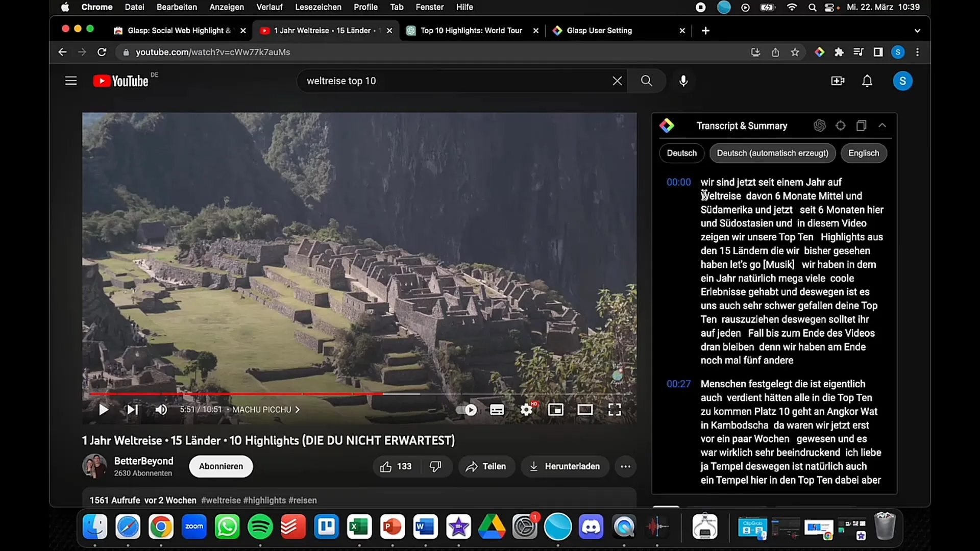Viewport: 980px width, 551px height.
Task: Go to the YouTube home logo
Action: [120, 81]
